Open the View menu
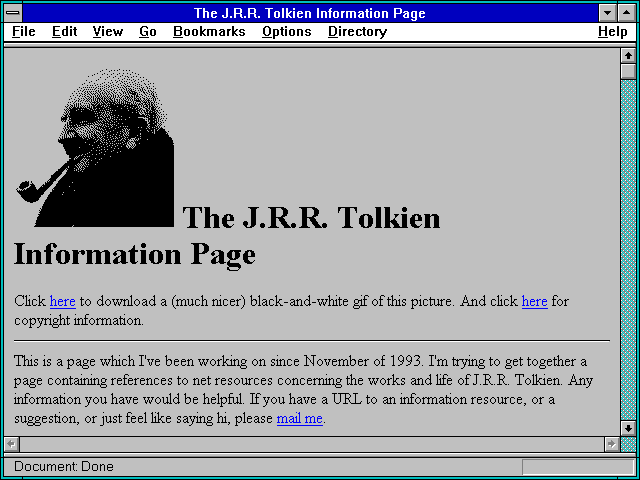This screenshot has height=480, width=640. (x=107, y=32)
